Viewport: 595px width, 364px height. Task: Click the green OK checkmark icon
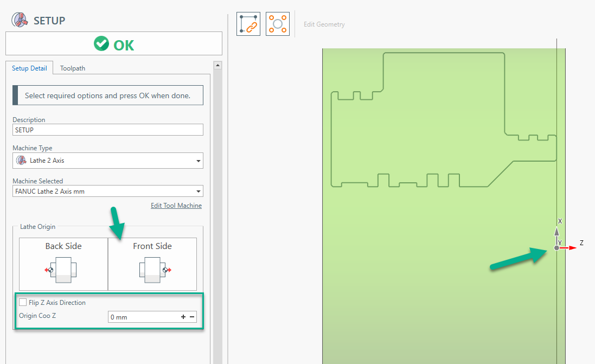101,44
